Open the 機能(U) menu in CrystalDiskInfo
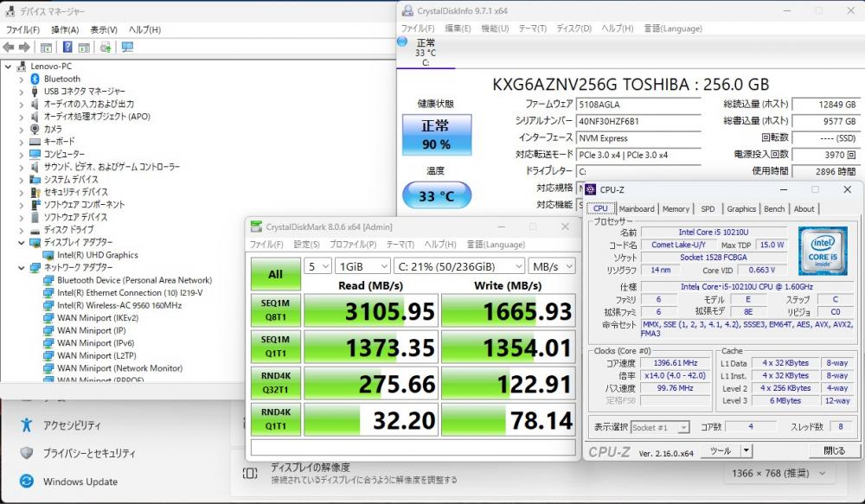The height and width of the screenshot is (504, 865). click(494, 28)
